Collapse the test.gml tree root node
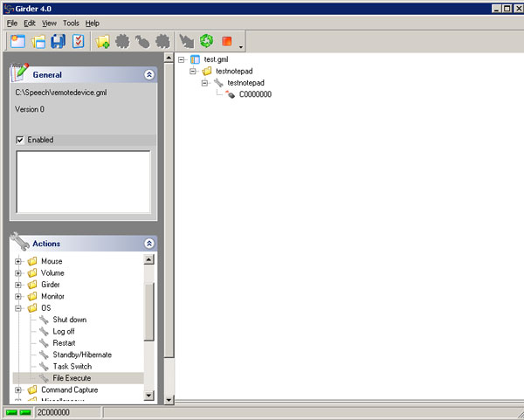The image size is (524, 420). [181, 59]
